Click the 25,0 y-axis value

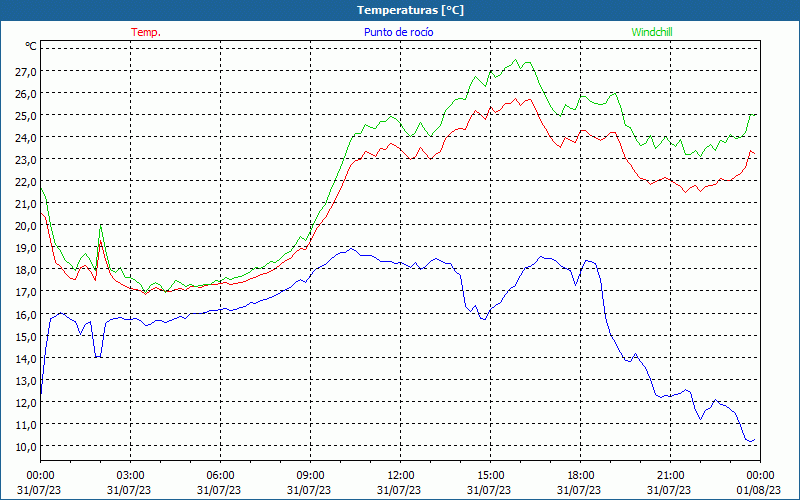click(26, 115)
